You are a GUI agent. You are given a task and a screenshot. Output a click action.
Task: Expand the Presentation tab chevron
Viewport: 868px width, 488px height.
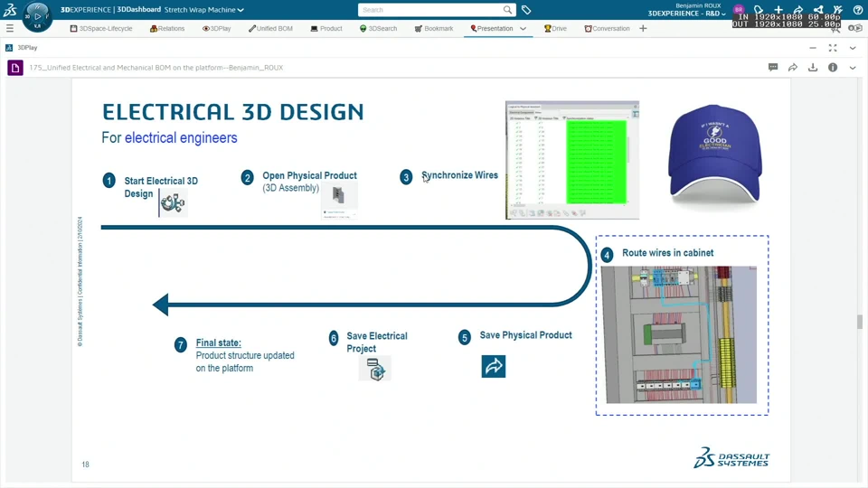tap(524, 29)
